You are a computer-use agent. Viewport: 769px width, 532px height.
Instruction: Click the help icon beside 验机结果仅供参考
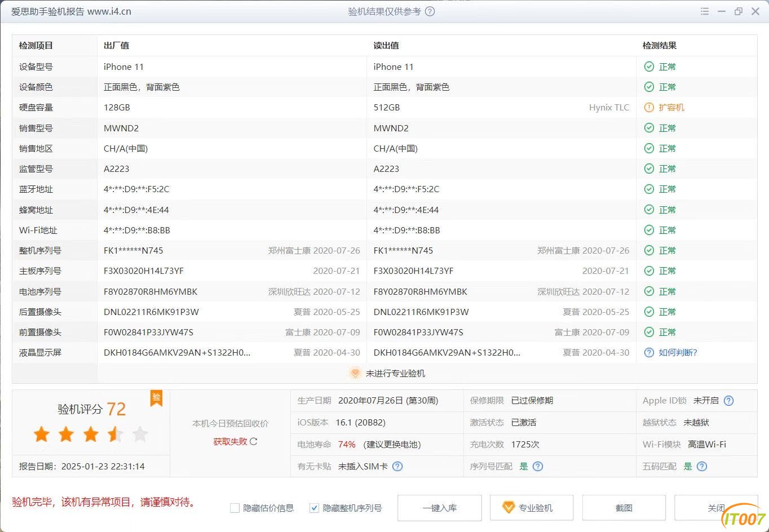(430, 11)
